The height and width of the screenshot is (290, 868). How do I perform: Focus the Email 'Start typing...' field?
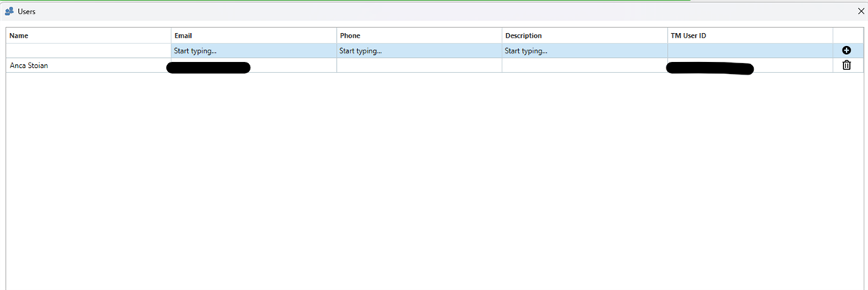click(254, 51)
